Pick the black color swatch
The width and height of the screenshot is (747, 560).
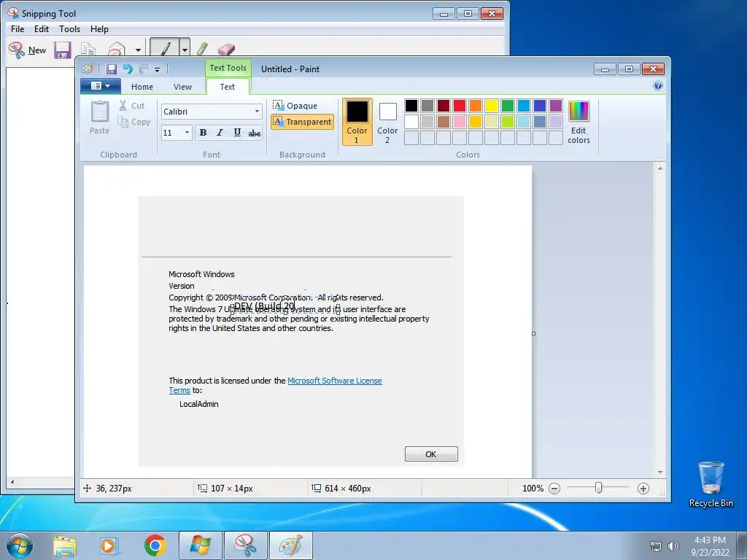coord(411,106)
